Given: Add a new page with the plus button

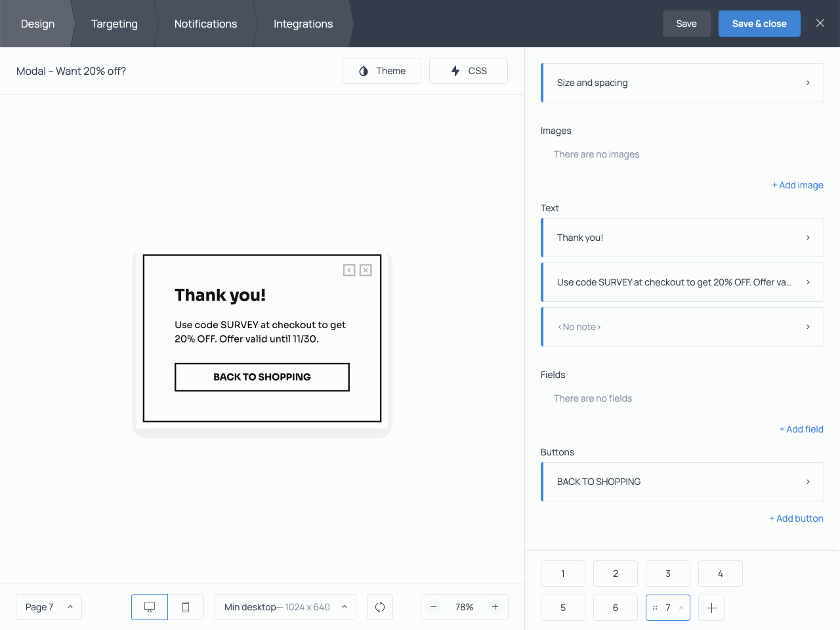Looking at the screenshot, I should coord(711,608).
